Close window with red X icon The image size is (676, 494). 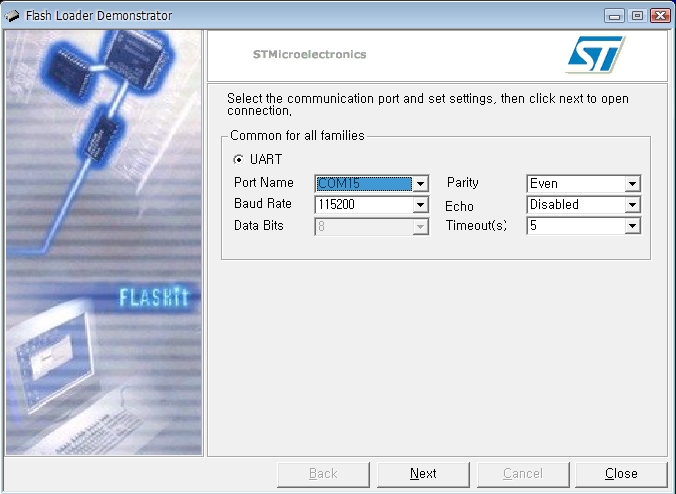[660, 16]
